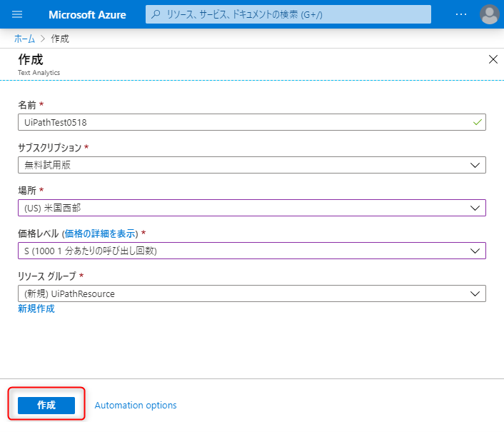Open the user account avatar
504x432 pixels.
point(489,14)
